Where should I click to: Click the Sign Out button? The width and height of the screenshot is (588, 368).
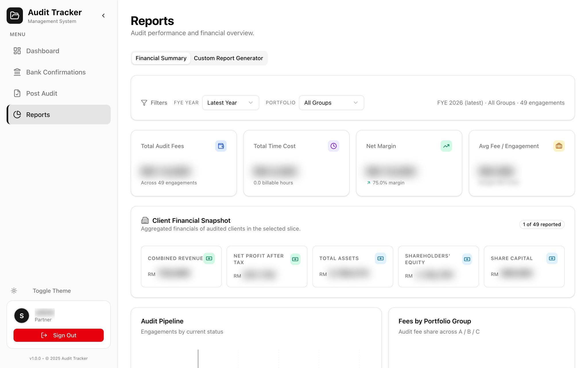[59, 335]
